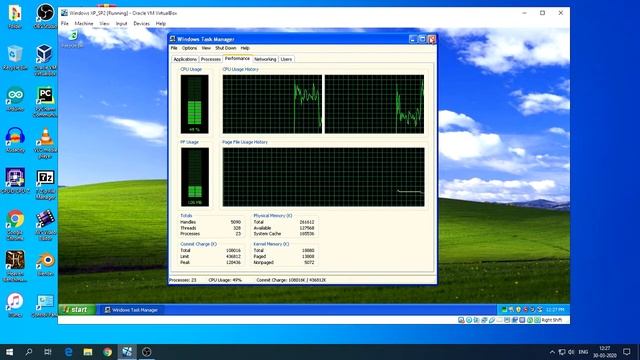Open Windows 10 taskbar search
640x360 pixels.
tap(29, 352)
